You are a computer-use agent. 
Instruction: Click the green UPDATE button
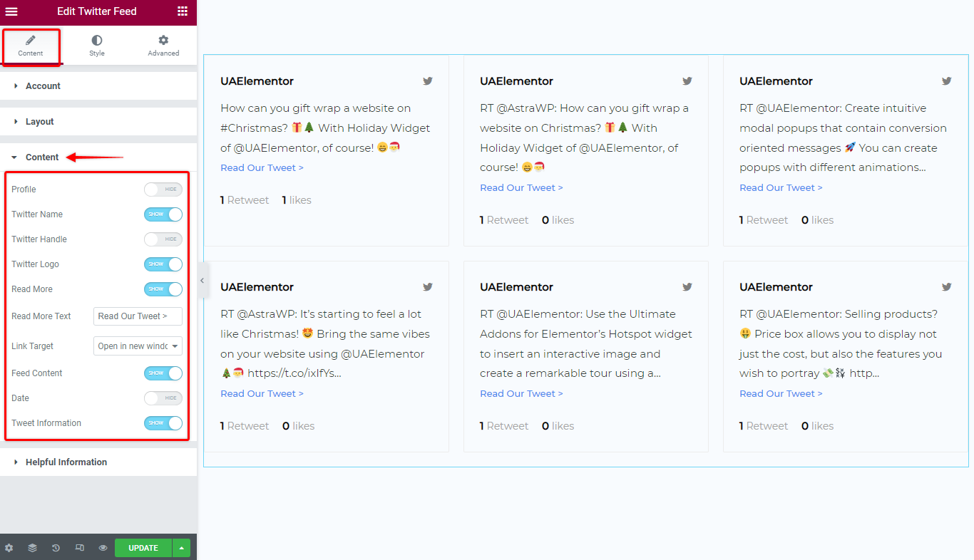143,548
